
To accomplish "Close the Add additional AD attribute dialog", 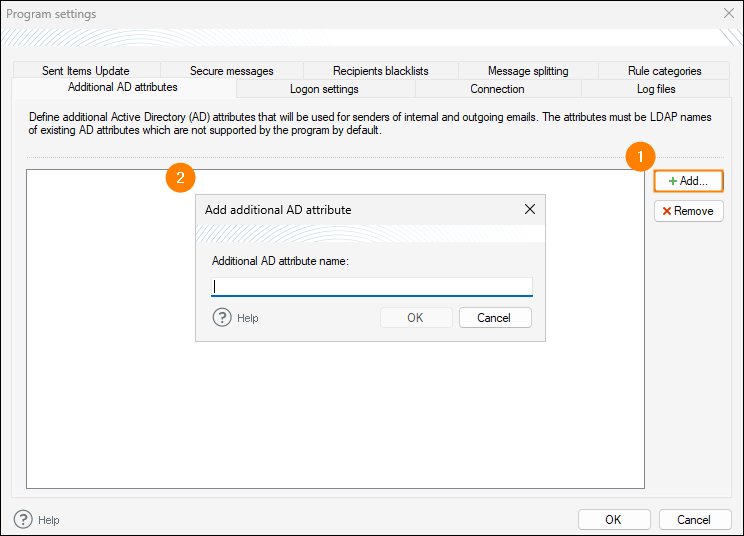I will (x=530, y=209).
